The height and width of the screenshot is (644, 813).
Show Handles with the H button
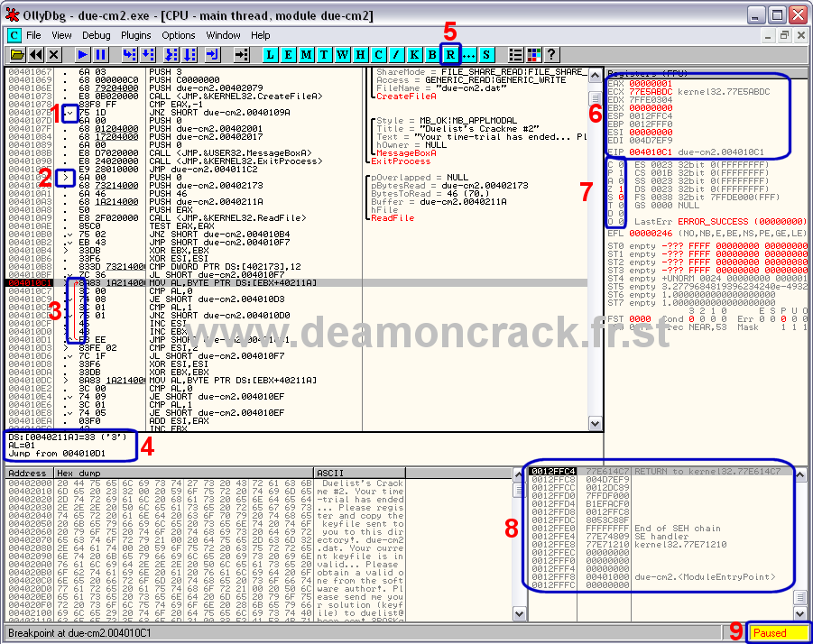[360, 54]
